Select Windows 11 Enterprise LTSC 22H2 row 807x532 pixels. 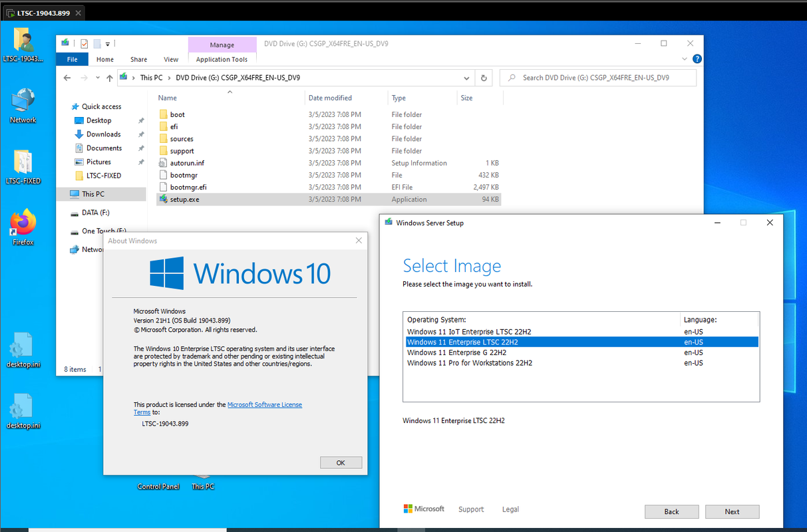click(x=581, y=342)
